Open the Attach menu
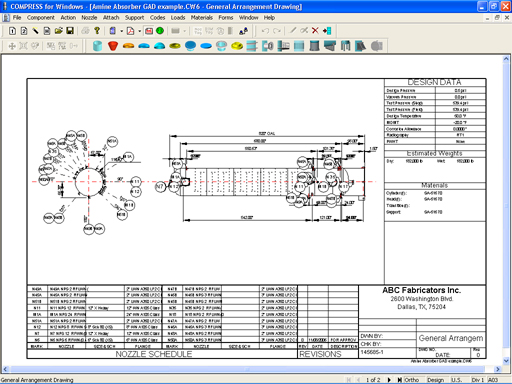The image size is (512, 384). 111,18
